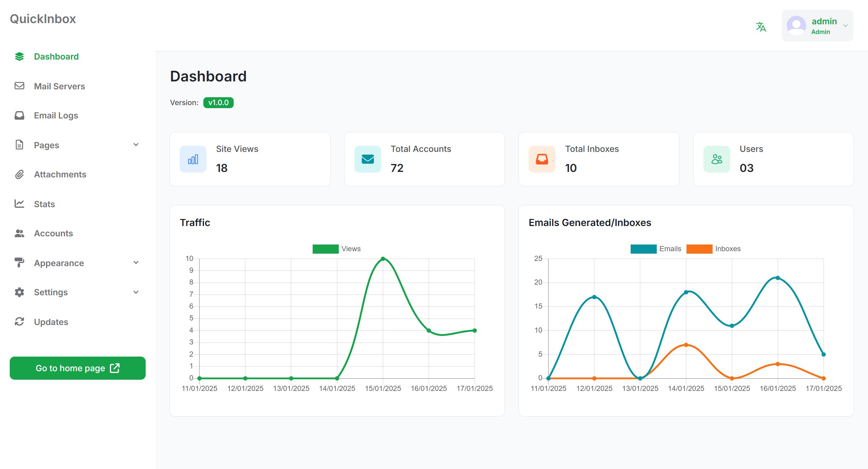The width and height of the screenshot is (868, 469).
Task: Click the 15/01/2025 peak point on Traffic chart
Action: coord(383,259)
